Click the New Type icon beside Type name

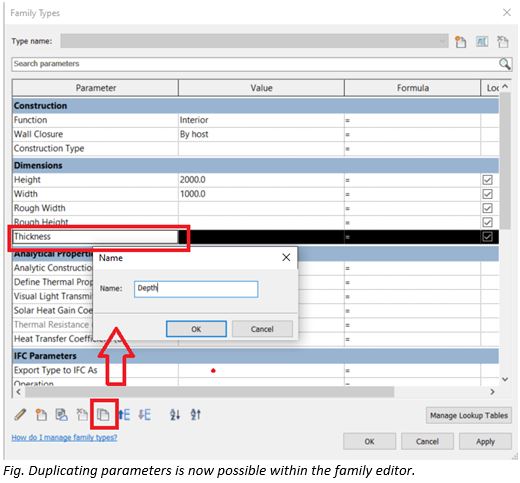pos(460,42)
